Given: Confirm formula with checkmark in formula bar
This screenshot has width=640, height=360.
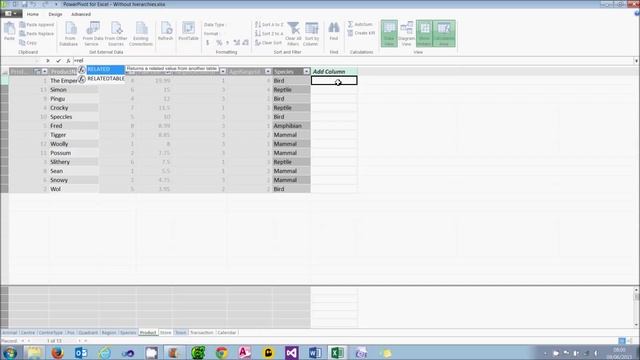Looking at the screenshot, I should click(58, 61).
